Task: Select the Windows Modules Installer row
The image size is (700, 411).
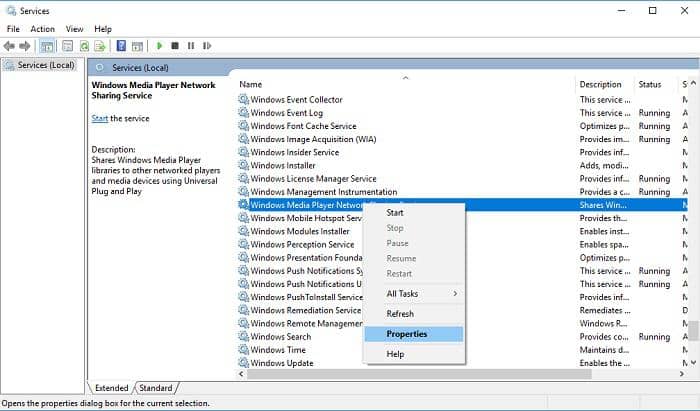Action: 462,231
